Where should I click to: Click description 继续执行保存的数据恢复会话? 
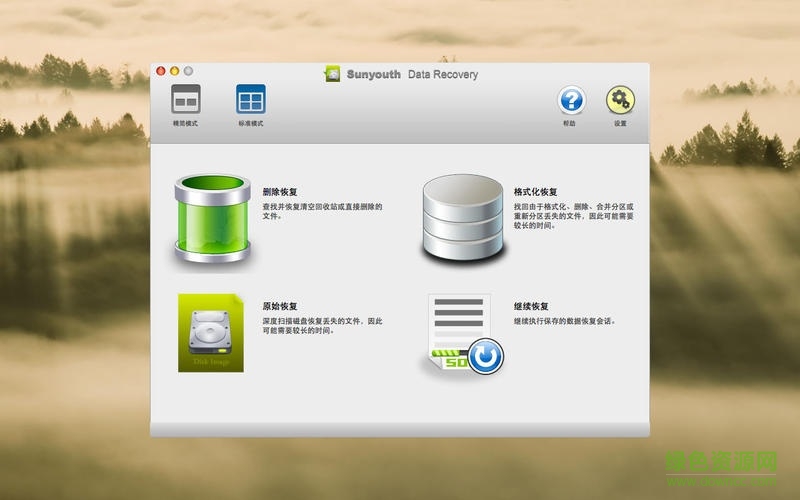tap(565, 321)
